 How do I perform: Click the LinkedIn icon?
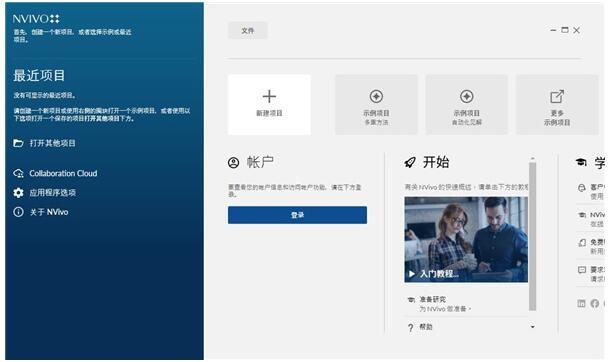point(581,303)
